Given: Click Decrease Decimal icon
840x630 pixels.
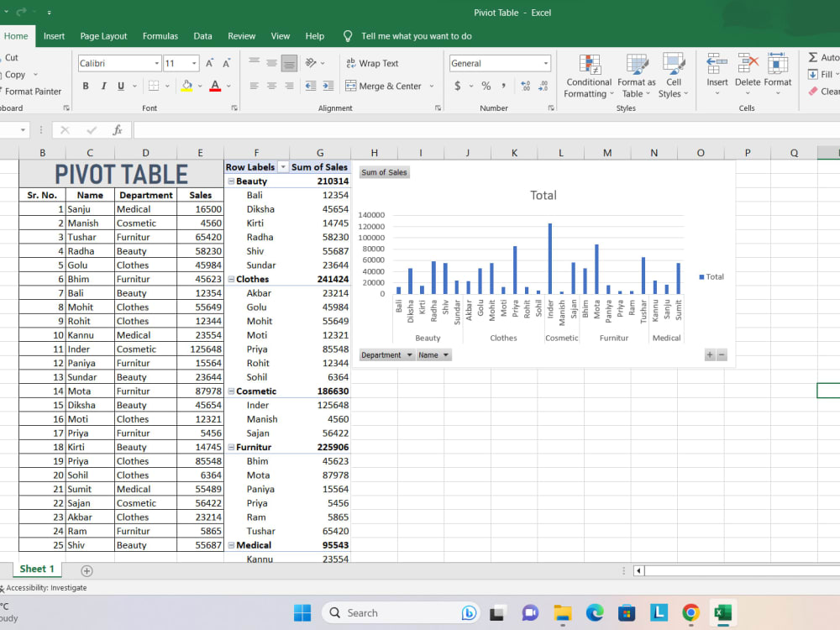Looking at the screenshot, I should pos(543,86).
